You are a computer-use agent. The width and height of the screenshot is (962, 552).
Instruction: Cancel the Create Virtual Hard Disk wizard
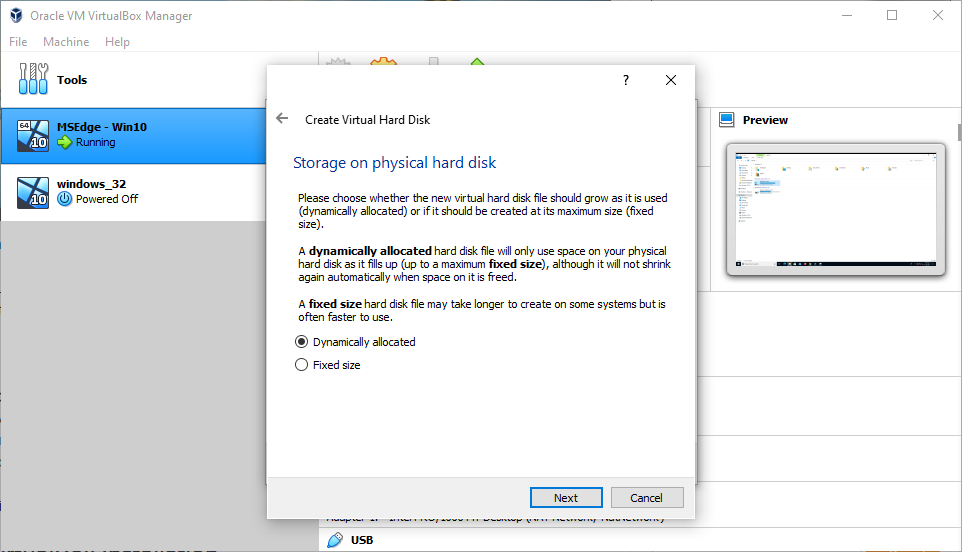coord(647,498)
